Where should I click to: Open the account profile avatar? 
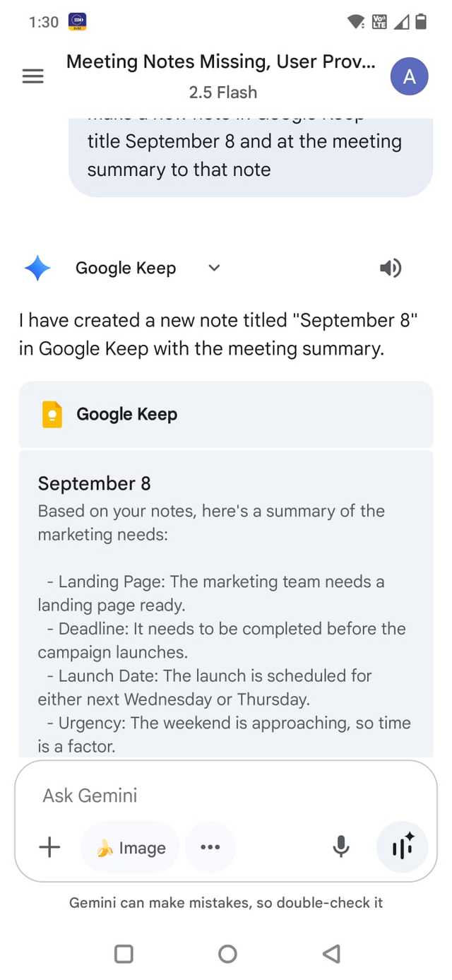coord(409,76)
